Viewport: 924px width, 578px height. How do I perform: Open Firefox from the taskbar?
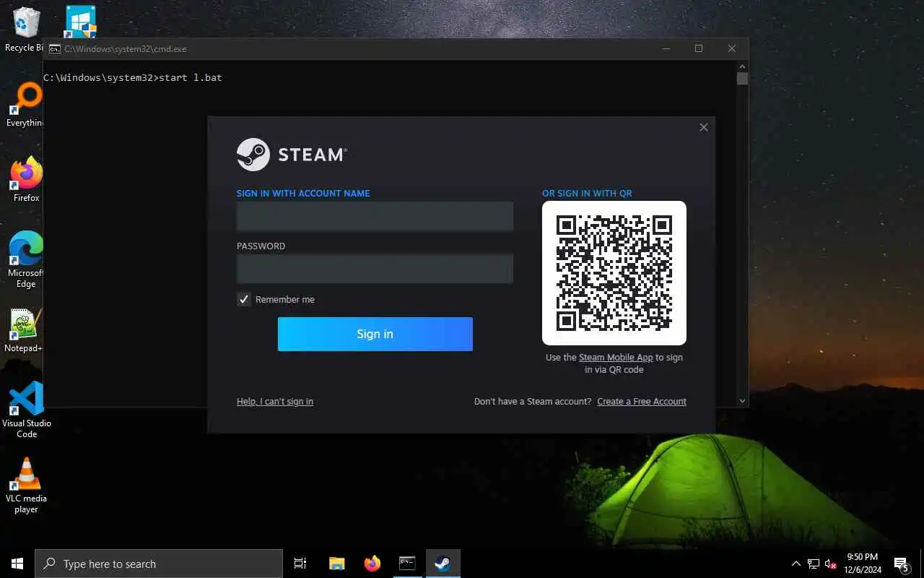click(x=372, y=564)
